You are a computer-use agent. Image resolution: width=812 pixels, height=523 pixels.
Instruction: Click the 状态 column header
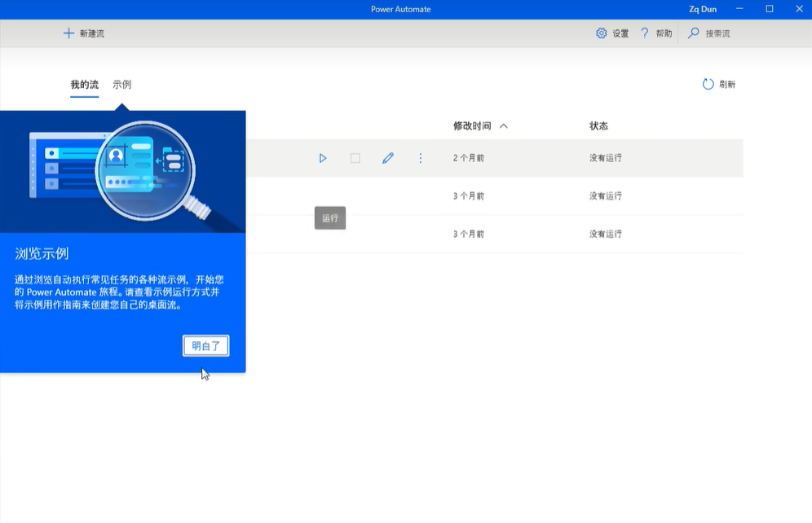pyautogui.click(x=598, y=126)
